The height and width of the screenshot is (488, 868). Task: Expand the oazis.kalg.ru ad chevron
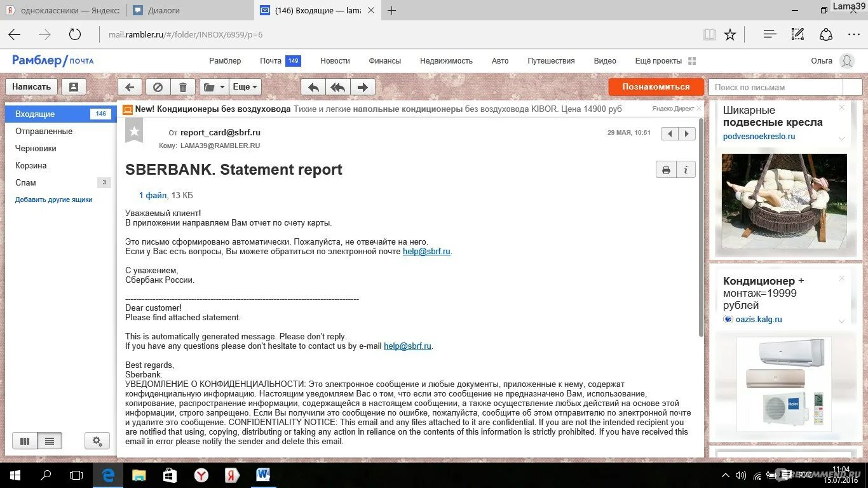pyautogui.click(x=842, y=321)
